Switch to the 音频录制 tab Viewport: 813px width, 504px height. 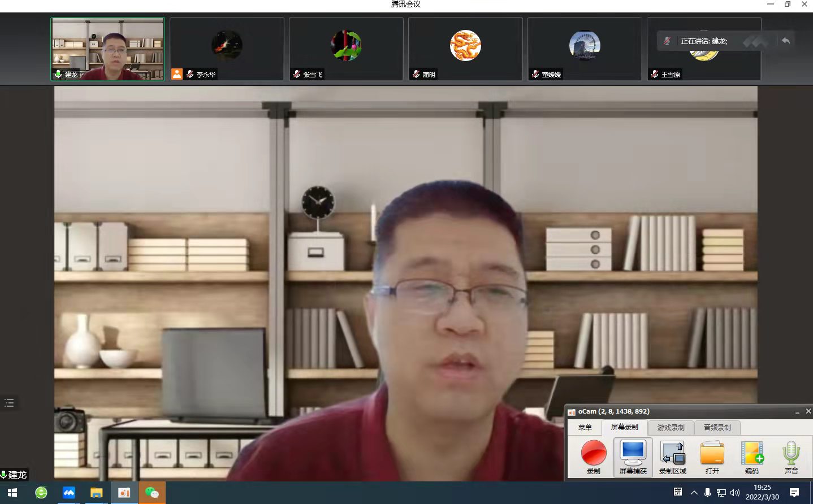pos(717,427)
